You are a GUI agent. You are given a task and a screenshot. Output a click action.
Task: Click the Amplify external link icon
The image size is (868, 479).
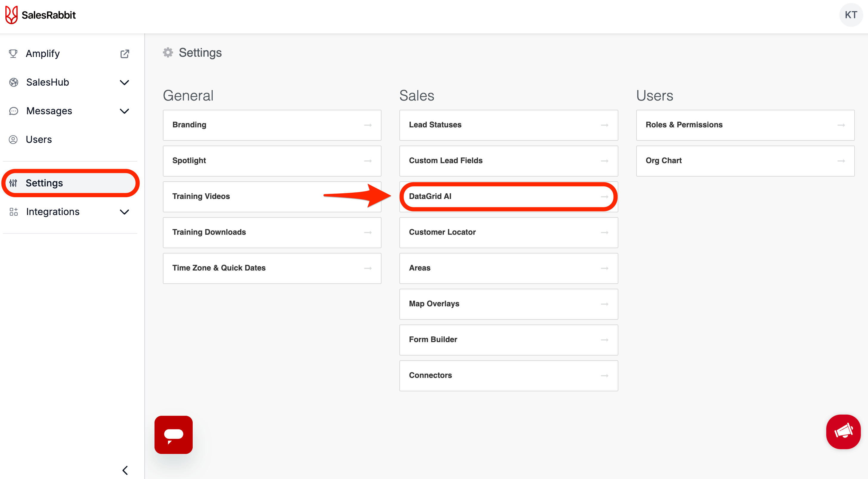pyautogui.click(x=125, y=54)
